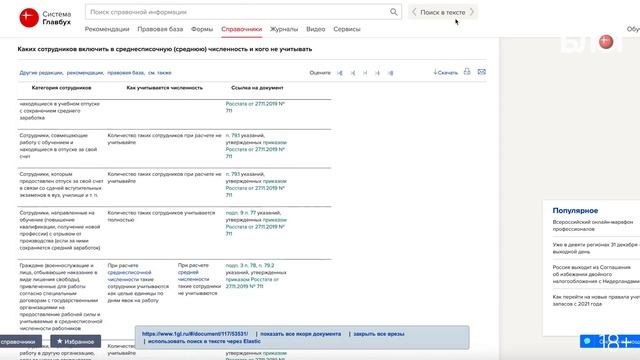Open подп. 3 п. 78, п. 79.2 link
The width and height of the screenshot is (640, 360).
(250, 265)
